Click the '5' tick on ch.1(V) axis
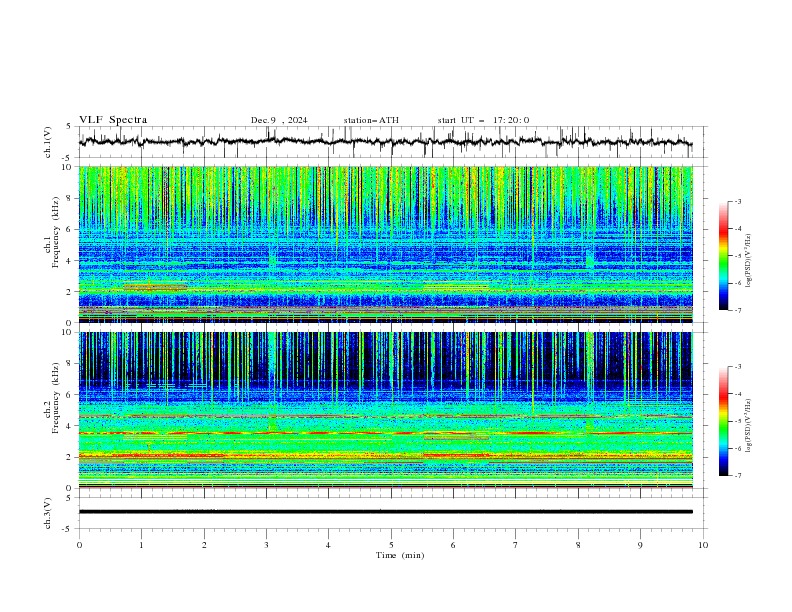Screen dimensions: 792x612 (69, 127)
